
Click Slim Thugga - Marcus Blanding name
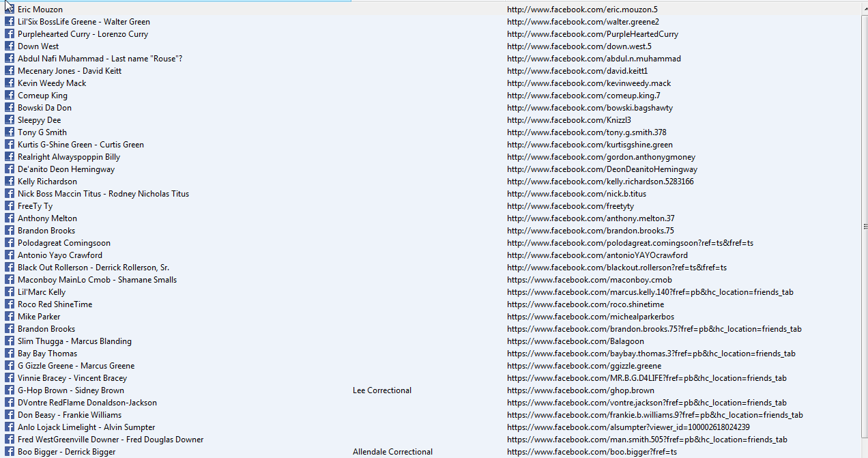click(74, 341)
